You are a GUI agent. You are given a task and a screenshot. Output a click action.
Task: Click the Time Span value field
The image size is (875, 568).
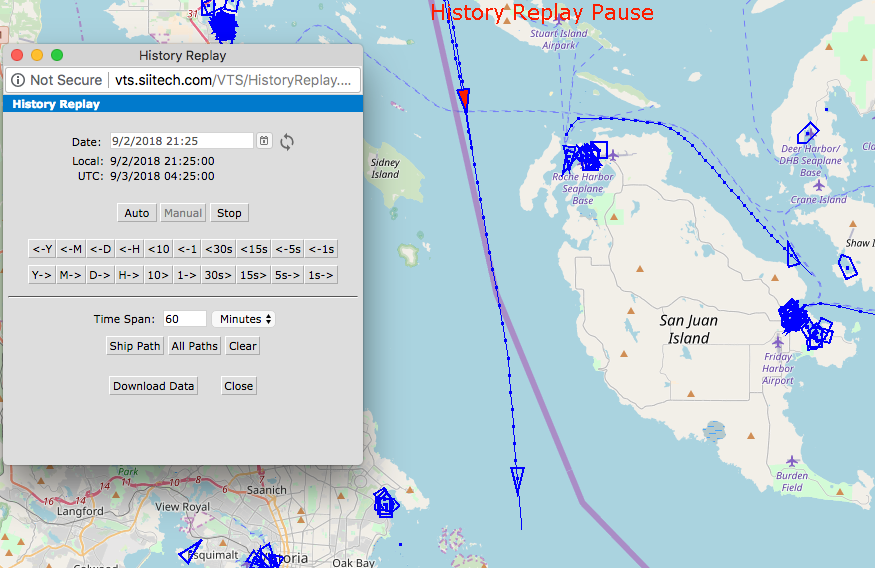pyautogui.click(x=185, y=319)
